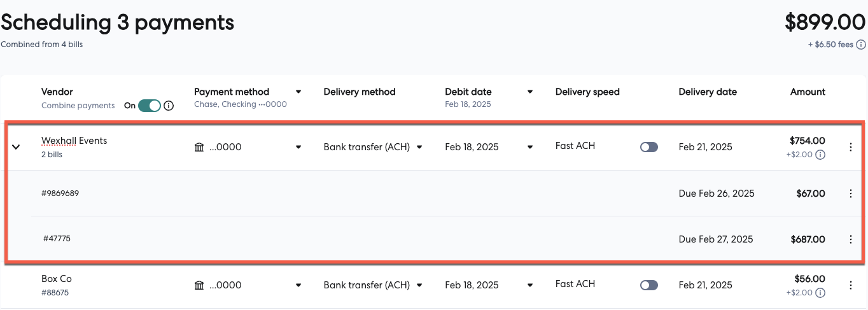
Task: Open Debit date header dropdown
Action: [530, 92]
